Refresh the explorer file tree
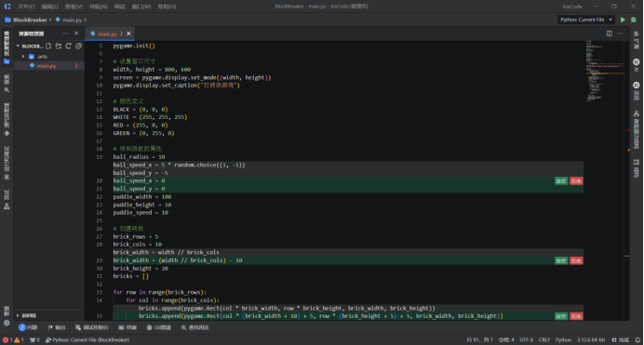 coord(68,46)
